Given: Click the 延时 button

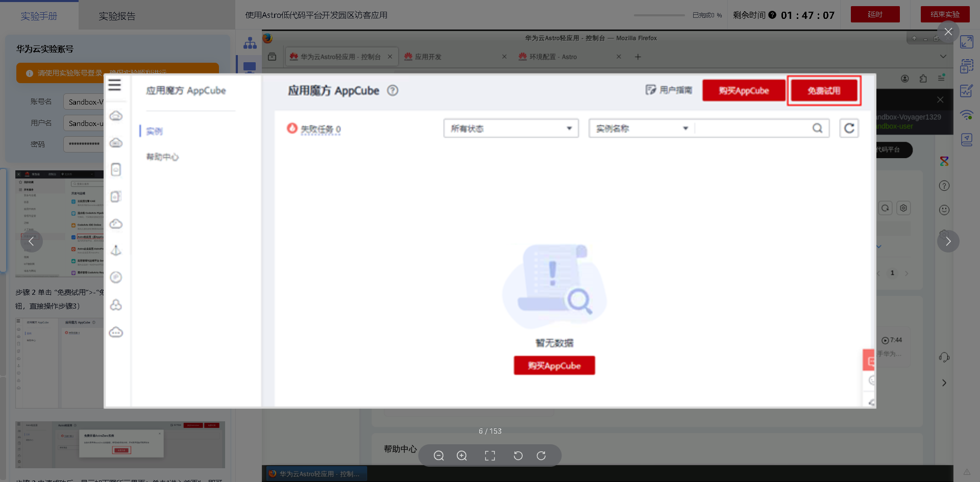Looking at the screenshot, I should pos(875,14).
